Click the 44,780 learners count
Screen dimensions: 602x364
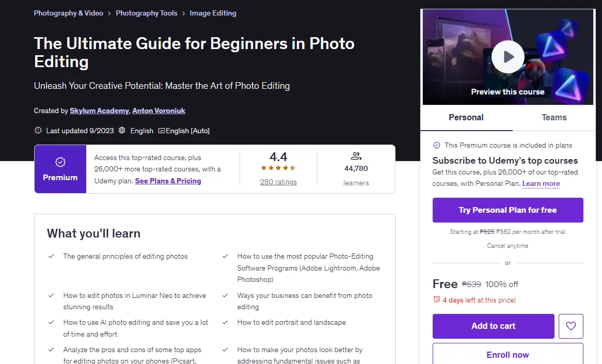[x=356, y=168]
